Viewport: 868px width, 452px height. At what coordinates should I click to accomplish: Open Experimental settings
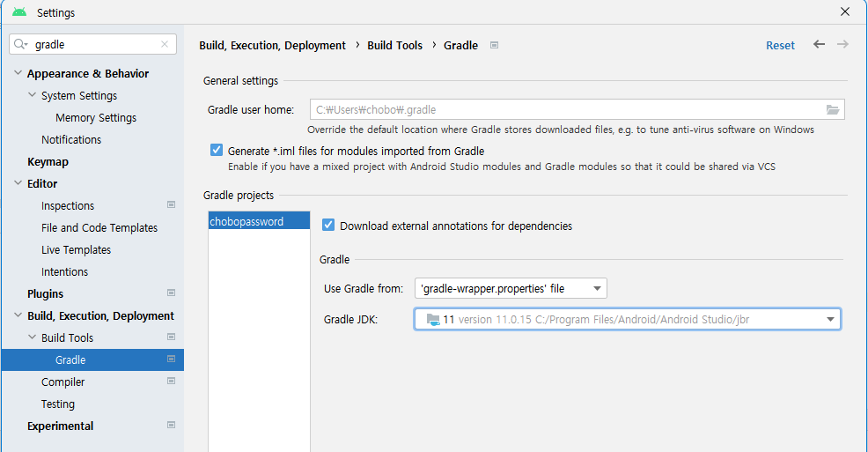click(x=61, y=426)
